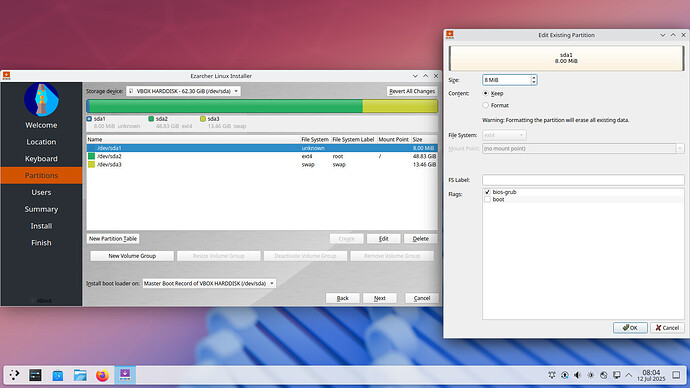Open the terminal icon in the taskbar
The image size is (690, 388).
coord(36,375)
